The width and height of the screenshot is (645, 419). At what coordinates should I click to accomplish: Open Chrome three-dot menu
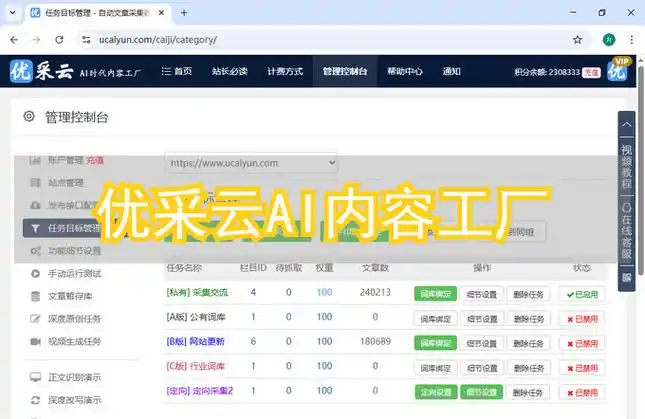[x=631, y=39]
